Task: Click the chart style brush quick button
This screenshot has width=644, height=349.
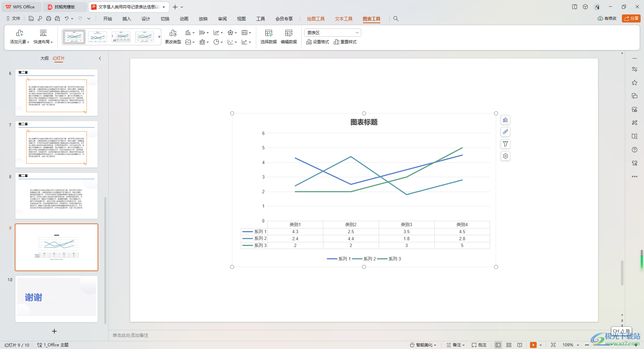Action: tap(505, 132)
